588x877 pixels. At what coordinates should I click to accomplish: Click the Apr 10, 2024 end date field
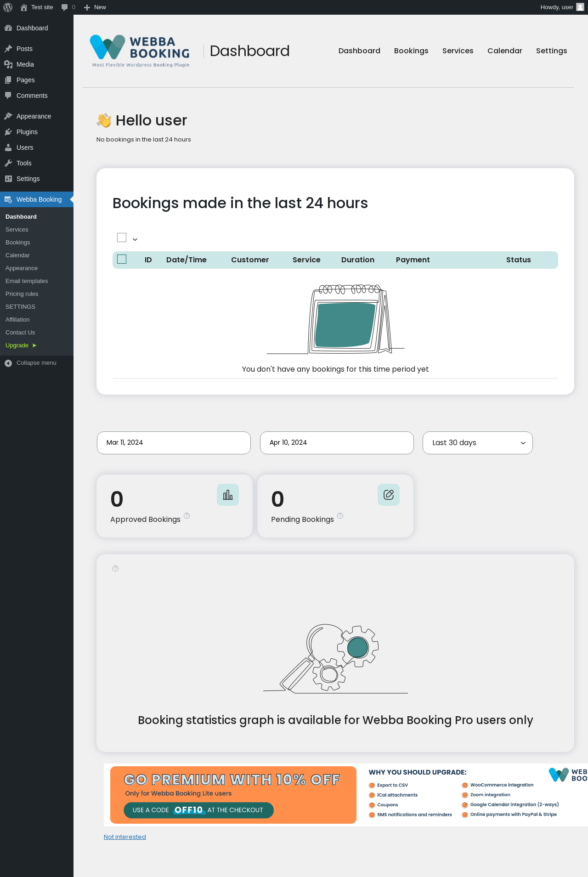tap(337, 443)
